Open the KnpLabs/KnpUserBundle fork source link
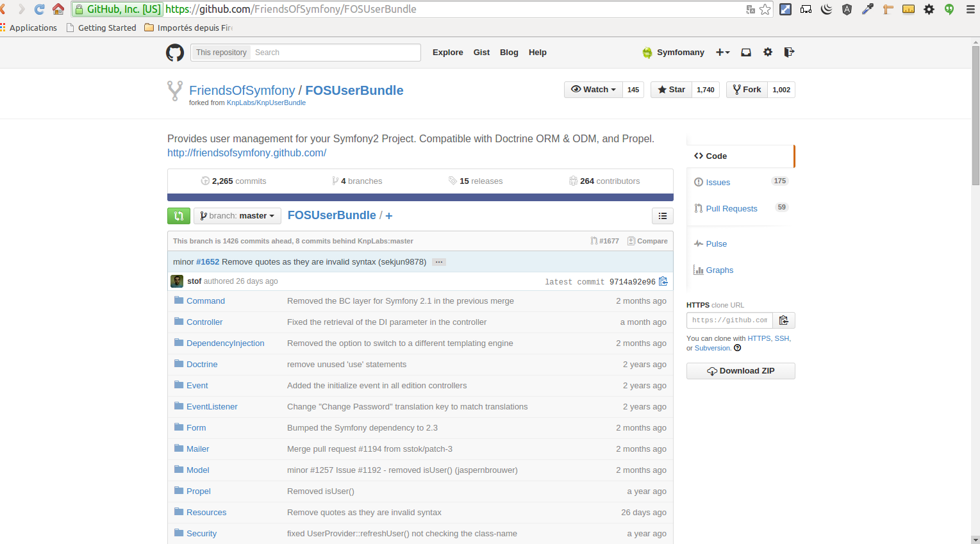 [x=266, y=103]
